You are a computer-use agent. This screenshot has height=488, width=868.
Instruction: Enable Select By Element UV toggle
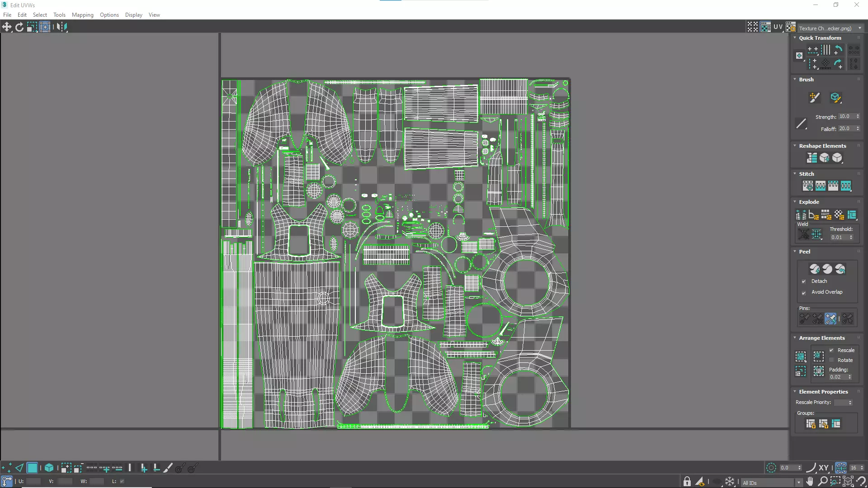point(49,468)
